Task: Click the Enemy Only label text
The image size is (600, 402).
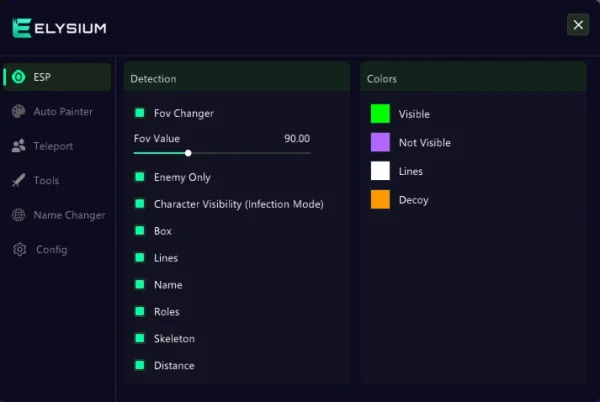Action: pyautogui.click(x=182, y=177)
